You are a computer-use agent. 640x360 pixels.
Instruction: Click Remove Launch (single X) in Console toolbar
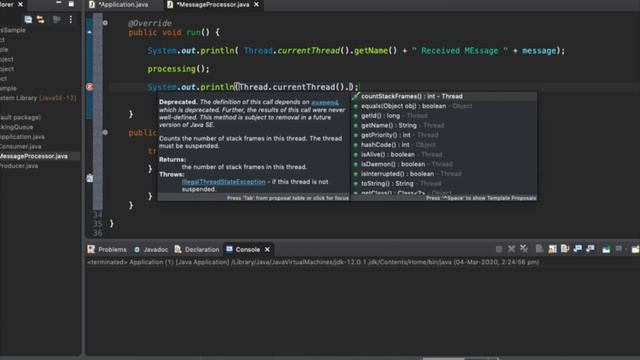(x=511, y=249)
